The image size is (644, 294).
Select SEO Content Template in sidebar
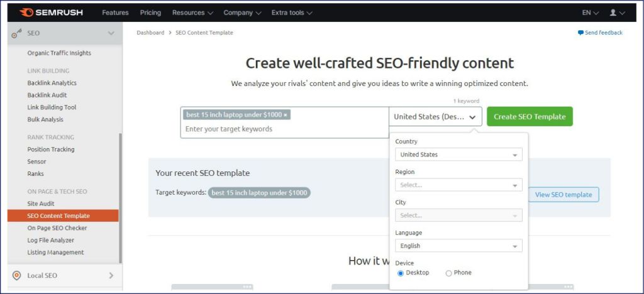63,215
